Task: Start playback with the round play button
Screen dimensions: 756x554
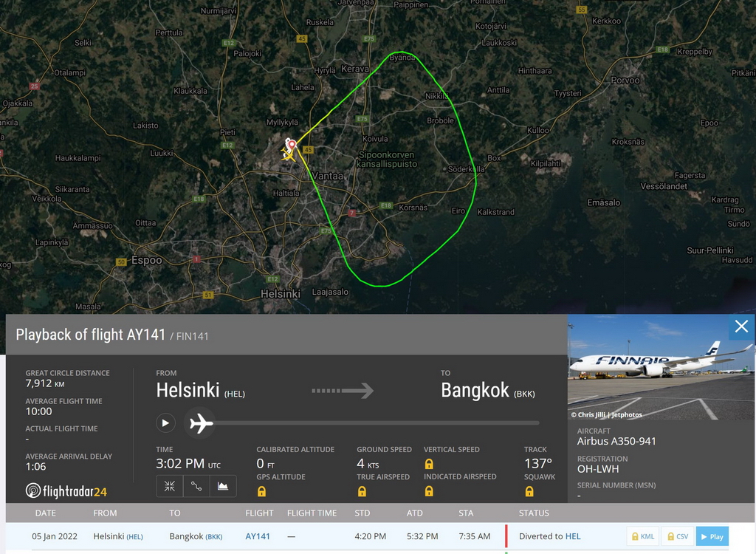Action: (x=165, y=423)
